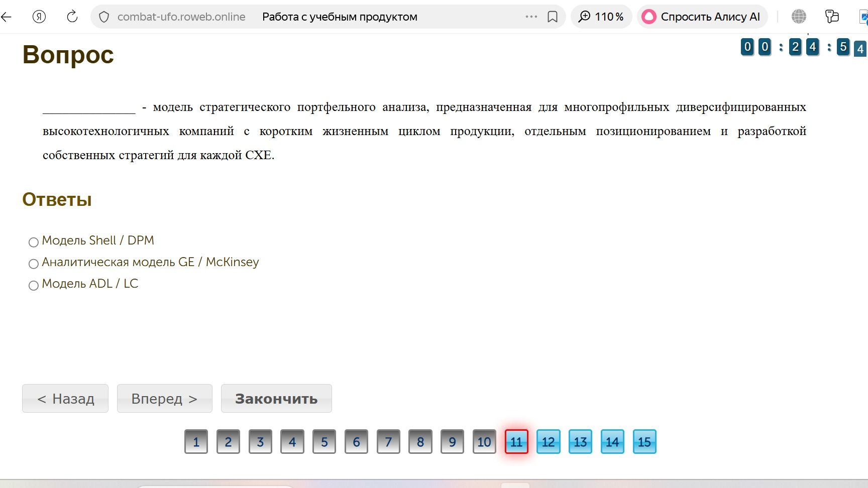Image resolution: width=868 pixels, height=488 pixels.
Task: Open the 110% zoom level control
Action: point(601,17)
